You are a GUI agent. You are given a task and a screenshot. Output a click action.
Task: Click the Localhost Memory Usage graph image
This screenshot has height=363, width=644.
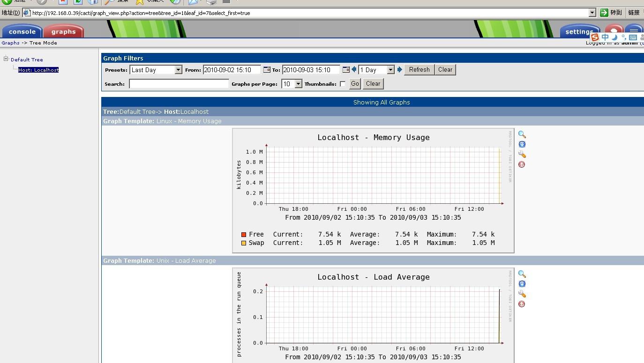373,191
